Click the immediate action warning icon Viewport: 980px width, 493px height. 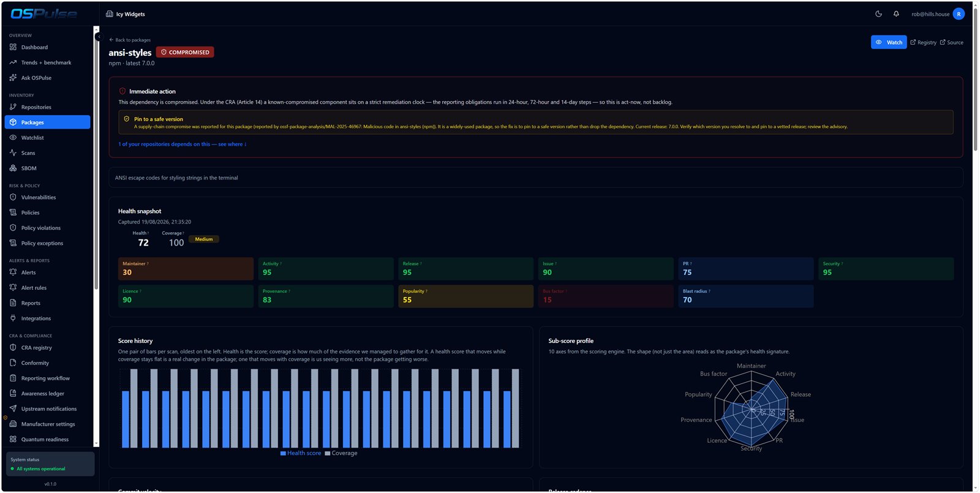click(123, 91)
